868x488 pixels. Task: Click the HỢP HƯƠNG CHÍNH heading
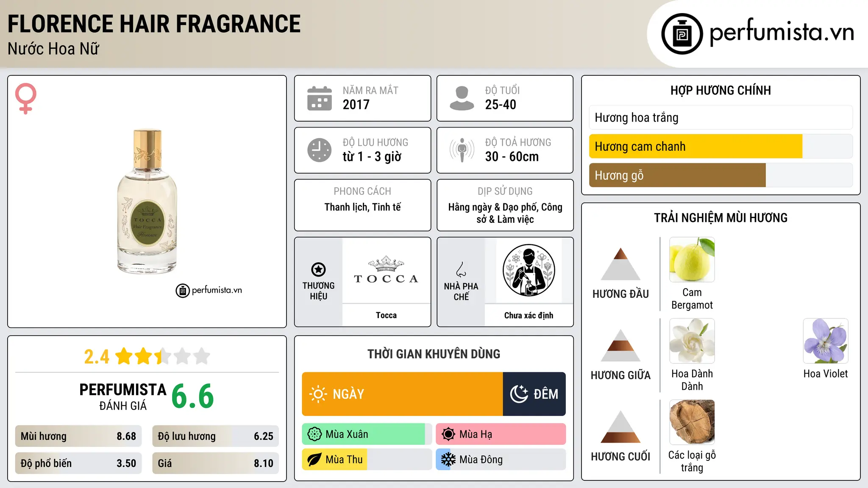pyautogui.click(x=721, y=90)
